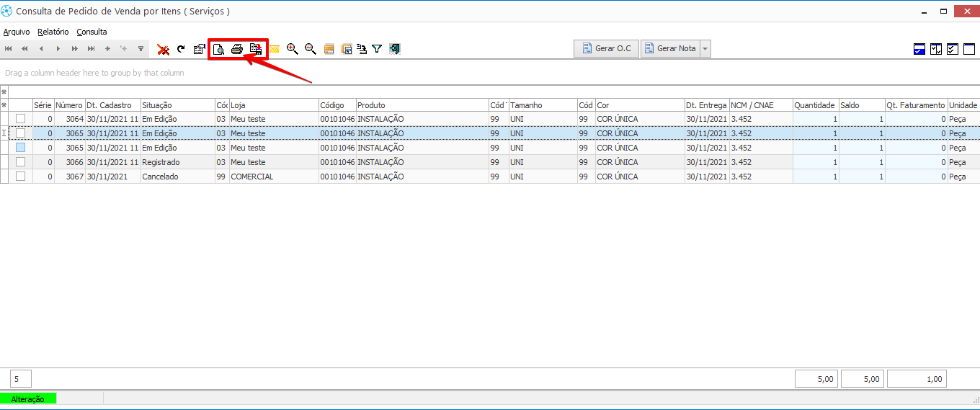Click the Dt. Entrega column header
The image size is (980, 410).
706,105
